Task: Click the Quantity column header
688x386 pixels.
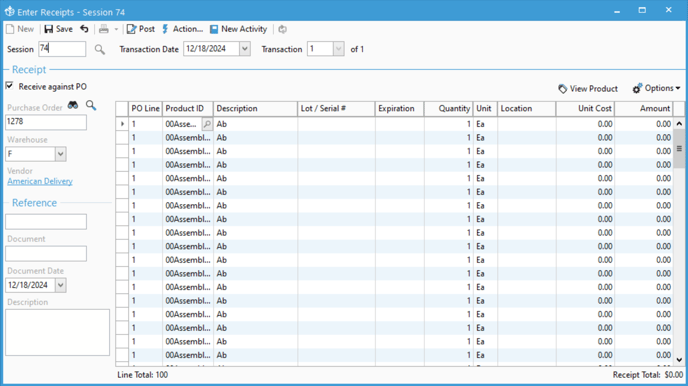Action: pyautogui.click(x=448, y=108)
